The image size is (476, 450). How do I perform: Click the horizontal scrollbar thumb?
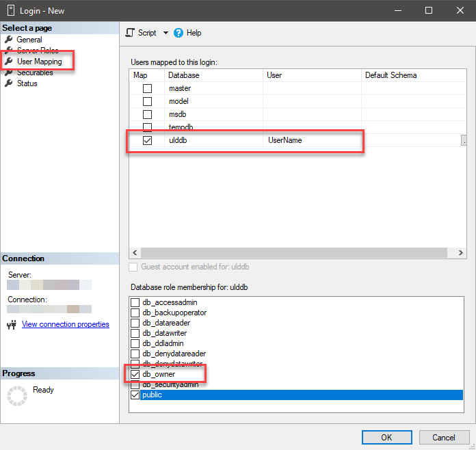tap(294, 252)
